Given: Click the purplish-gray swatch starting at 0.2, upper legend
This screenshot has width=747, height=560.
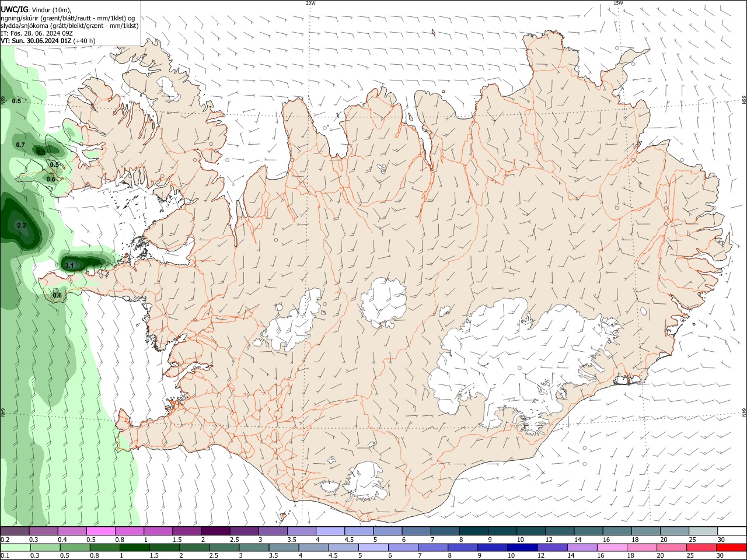Looking at the screenshot, I should [15, 531].
